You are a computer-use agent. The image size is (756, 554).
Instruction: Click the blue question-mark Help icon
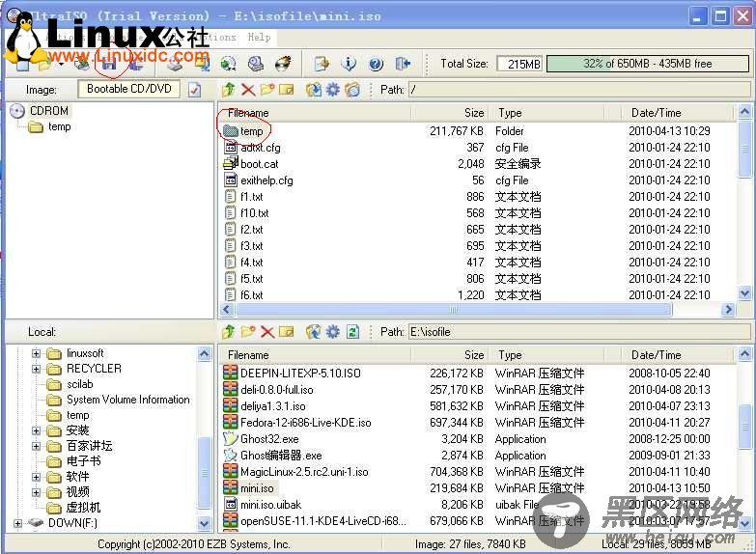tap(377, 64)
